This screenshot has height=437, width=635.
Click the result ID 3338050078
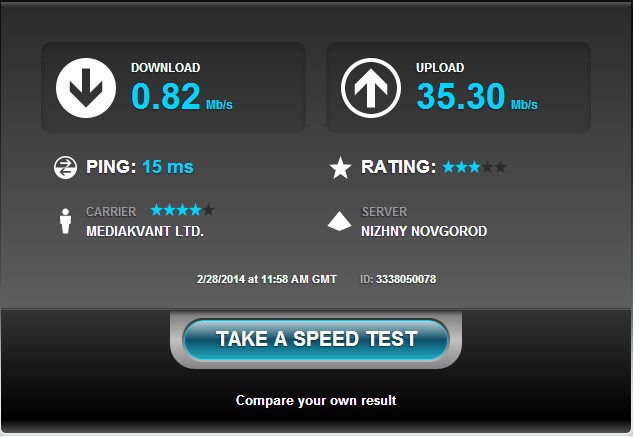point(406,279)
